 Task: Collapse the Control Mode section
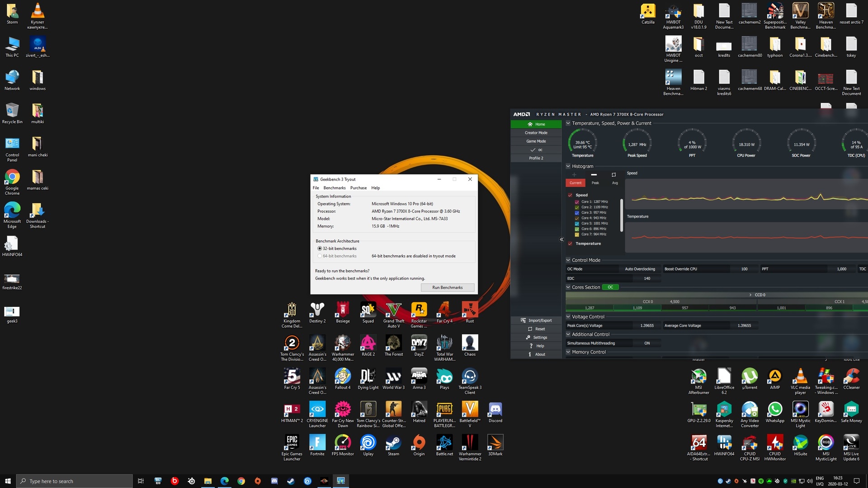pos(568,260)
